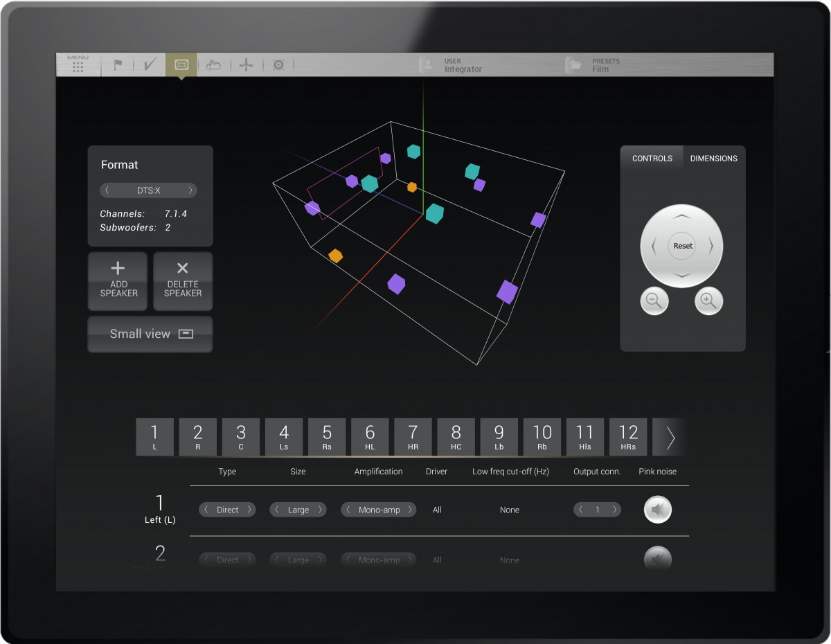Switch to the Dimensions tab

tap(713, 159)
